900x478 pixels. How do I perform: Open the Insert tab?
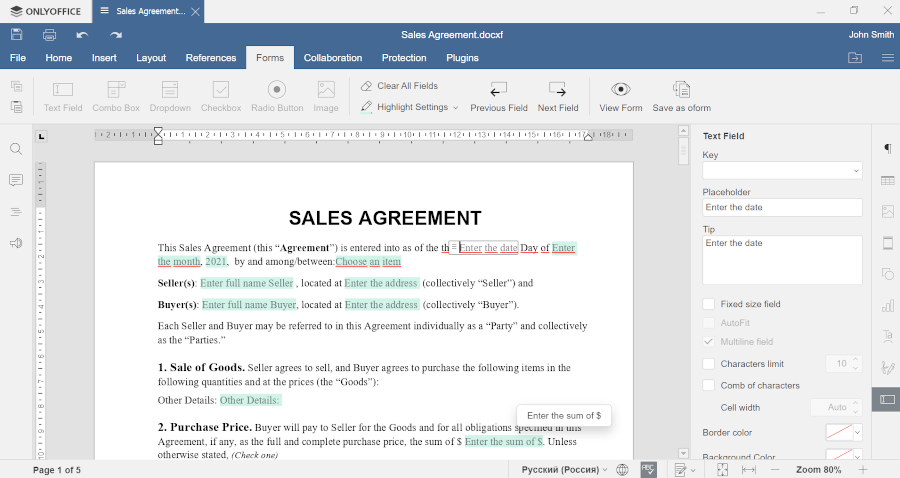click(104, 58)
